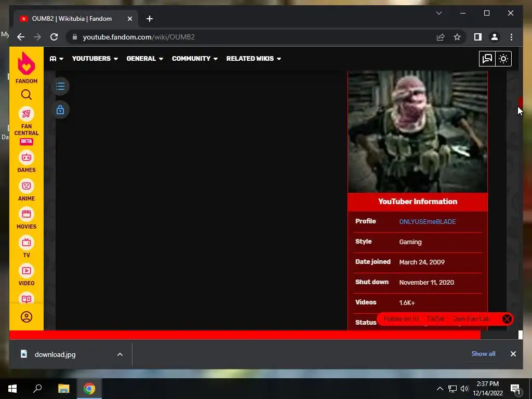Open a new browser tab
The image size is (532, 399).
pos(149,19)
